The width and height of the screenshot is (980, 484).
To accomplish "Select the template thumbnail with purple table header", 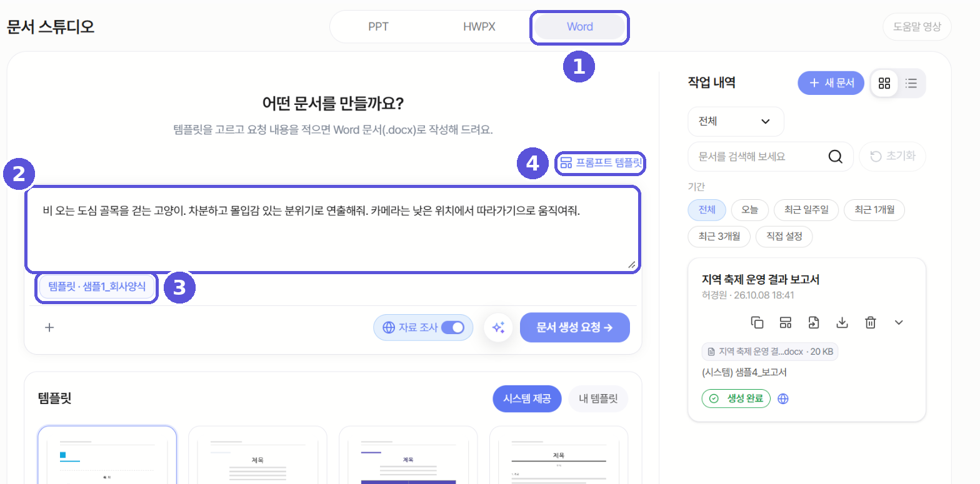I will coord(408,455).
